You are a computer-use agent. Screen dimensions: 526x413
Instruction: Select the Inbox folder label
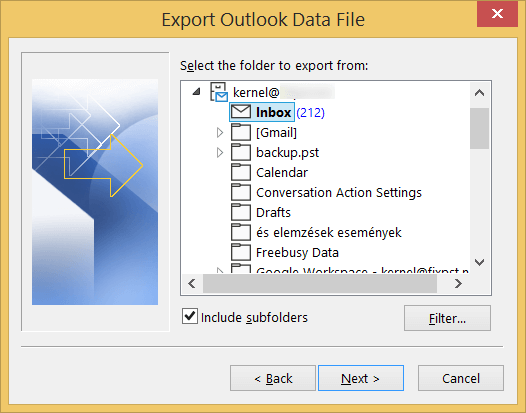point(273,112)
